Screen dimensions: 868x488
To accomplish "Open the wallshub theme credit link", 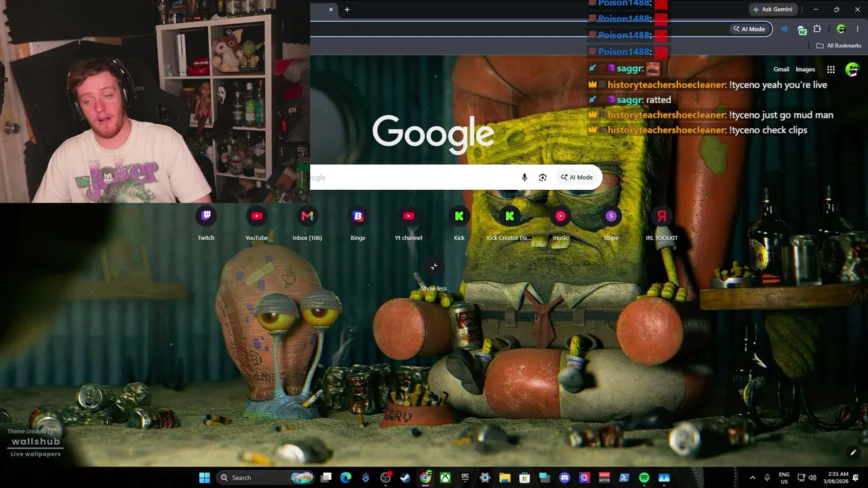I will coord(35,442).
